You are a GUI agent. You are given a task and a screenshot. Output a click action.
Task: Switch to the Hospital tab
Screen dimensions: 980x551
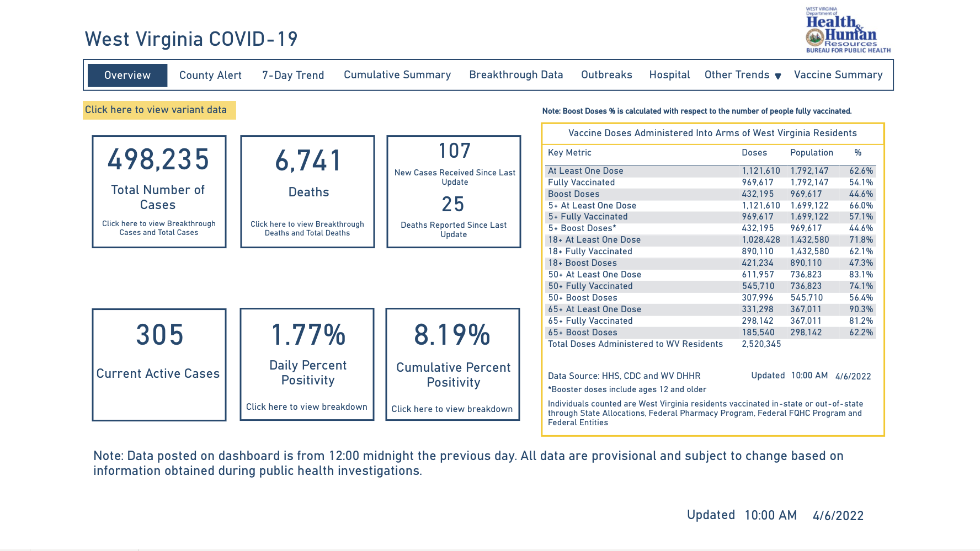pos(669,75)
